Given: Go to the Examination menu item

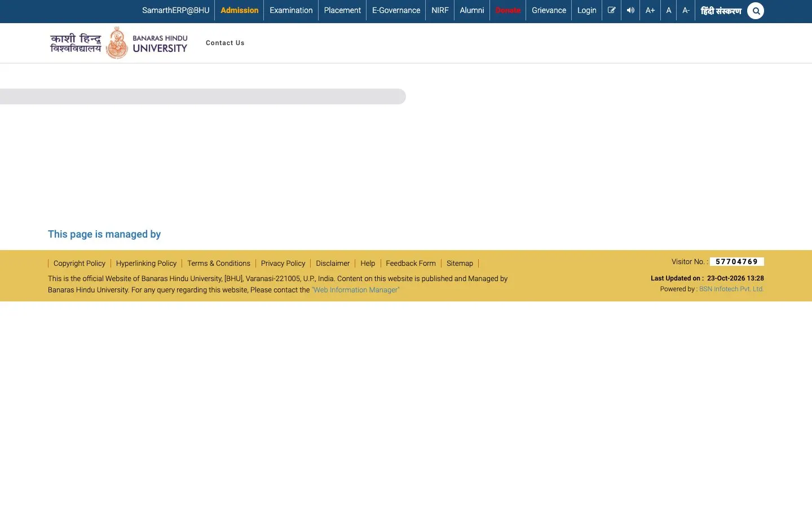Looking at the screenshot, I should [x=291, y=10].
